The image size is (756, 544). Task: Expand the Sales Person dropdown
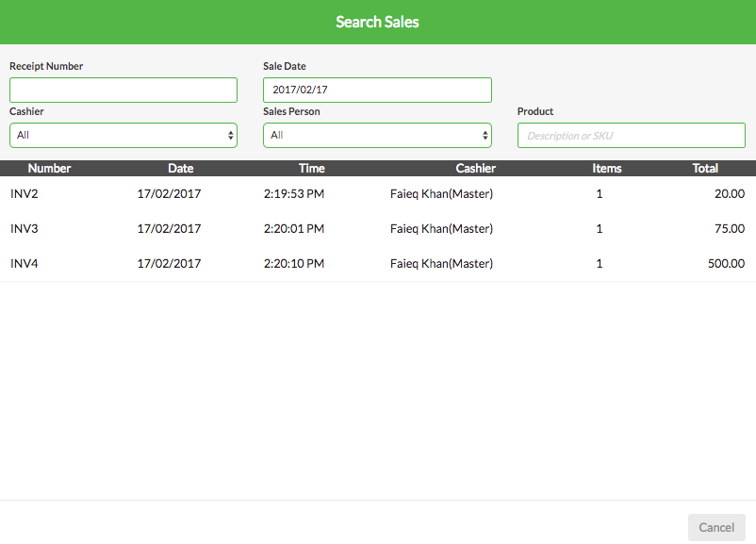point(377,136)
